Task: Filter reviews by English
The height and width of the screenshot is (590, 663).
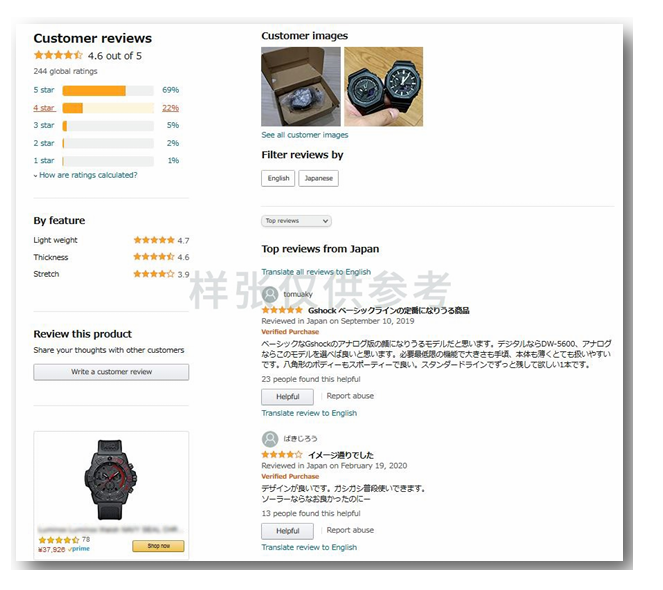Action: tap(278, 178)
